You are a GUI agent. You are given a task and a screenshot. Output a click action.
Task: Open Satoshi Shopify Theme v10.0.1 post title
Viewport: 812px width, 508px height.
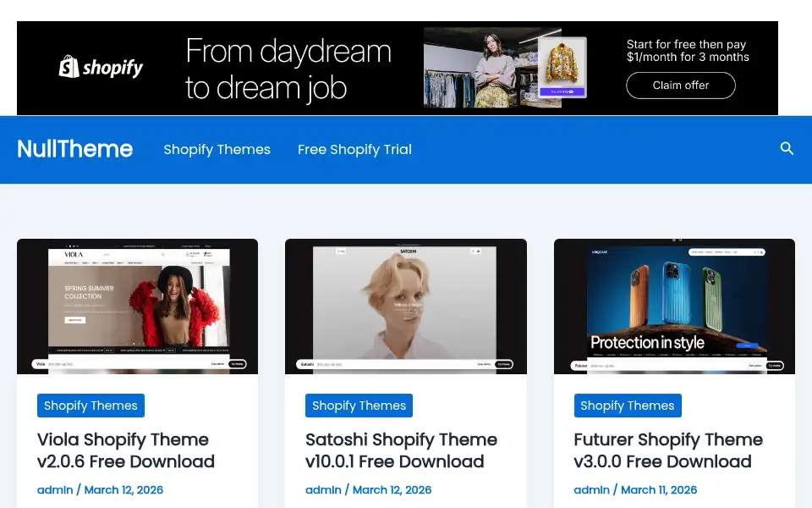401,450
